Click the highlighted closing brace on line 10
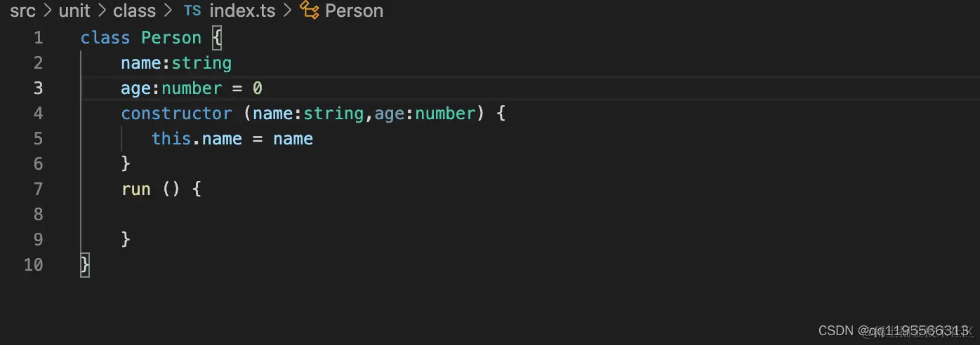The height and width of the screenshot is (345, 980). coord(85,265)
